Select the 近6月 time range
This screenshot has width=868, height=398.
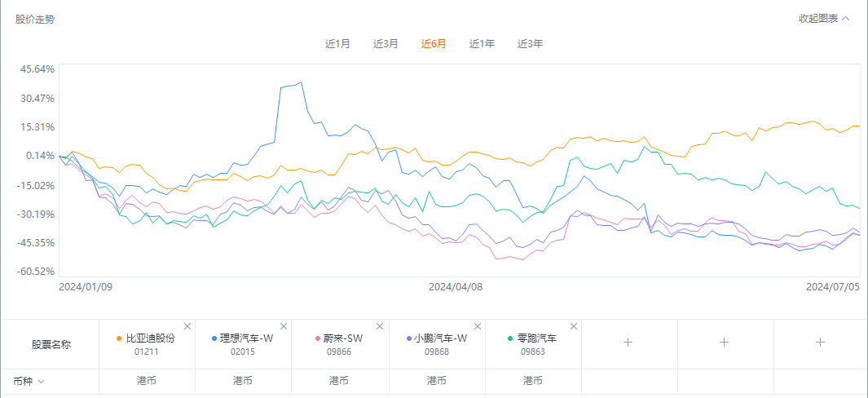pyautogui.click(x=434, y=44)
